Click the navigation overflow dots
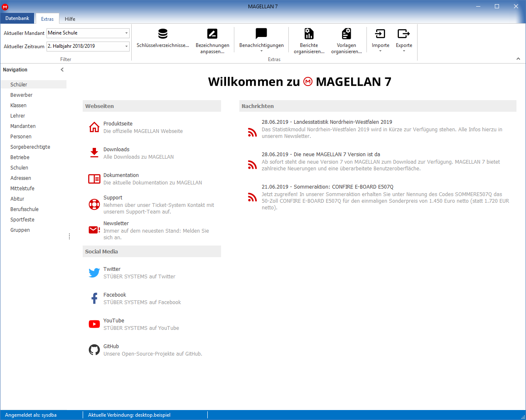This screenshot has width=526, height=420. coord(69,236)
